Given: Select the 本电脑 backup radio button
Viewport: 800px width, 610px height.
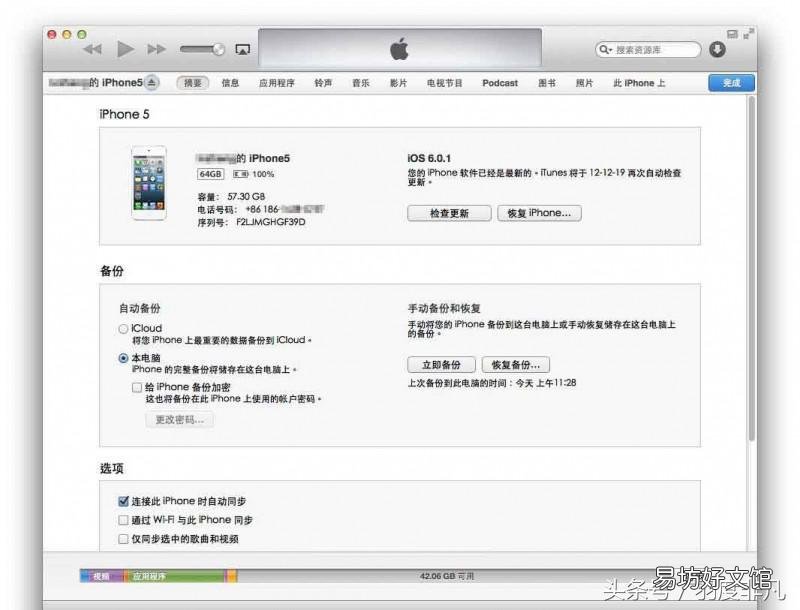Looking at the screenshot, I should tap(123, 358).
